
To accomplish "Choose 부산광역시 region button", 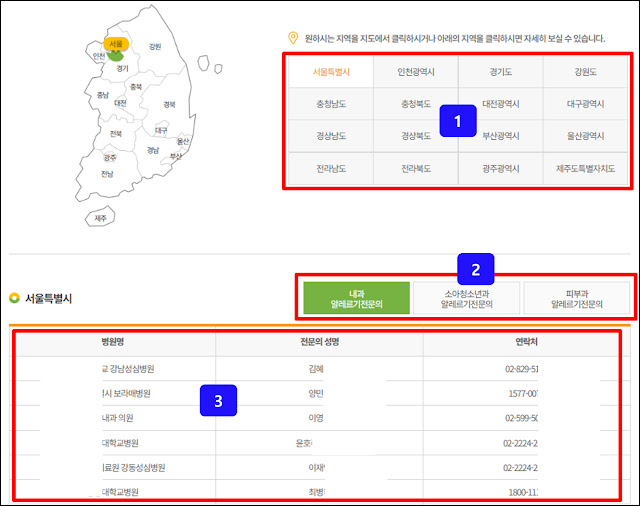I will [501, 136].
